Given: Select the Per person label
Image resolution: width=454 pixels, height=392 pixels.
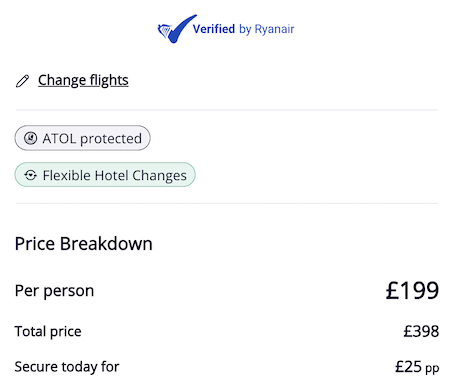Looking at the screenshot, I should click(x=54, y=291).
